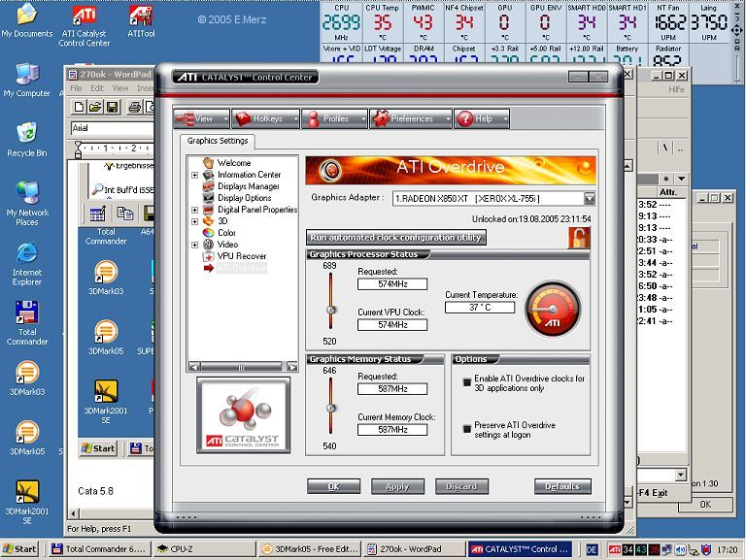Click the Welcome tree item icon
This screenshot has height=560, width=746.
(209, 163)
